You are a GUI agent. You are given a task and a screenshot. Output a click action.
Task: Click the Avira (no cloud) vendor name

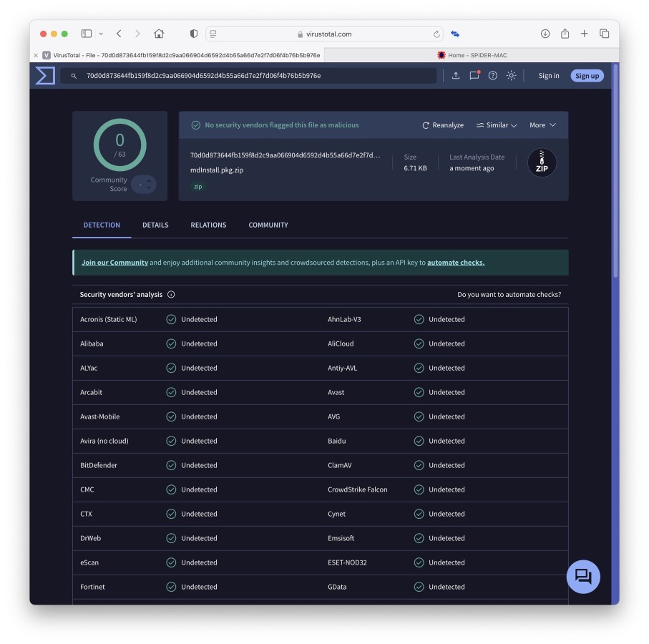104,441
